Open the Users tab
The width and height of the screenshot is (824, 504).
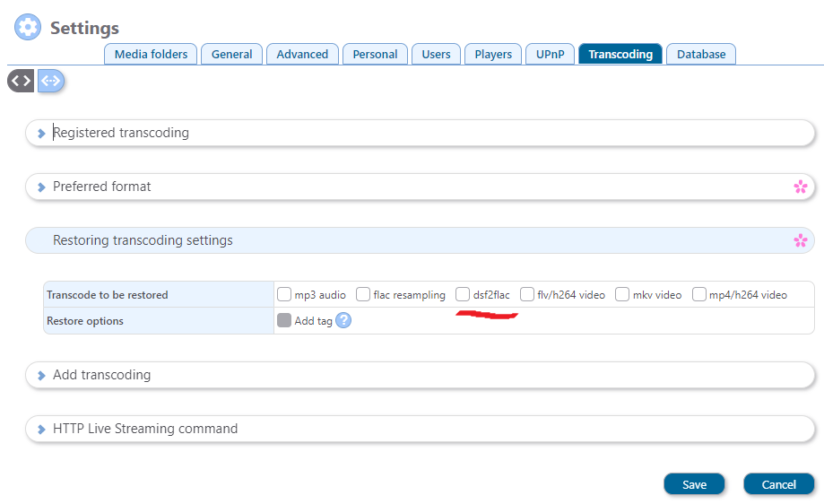click(x=436, y=54)
